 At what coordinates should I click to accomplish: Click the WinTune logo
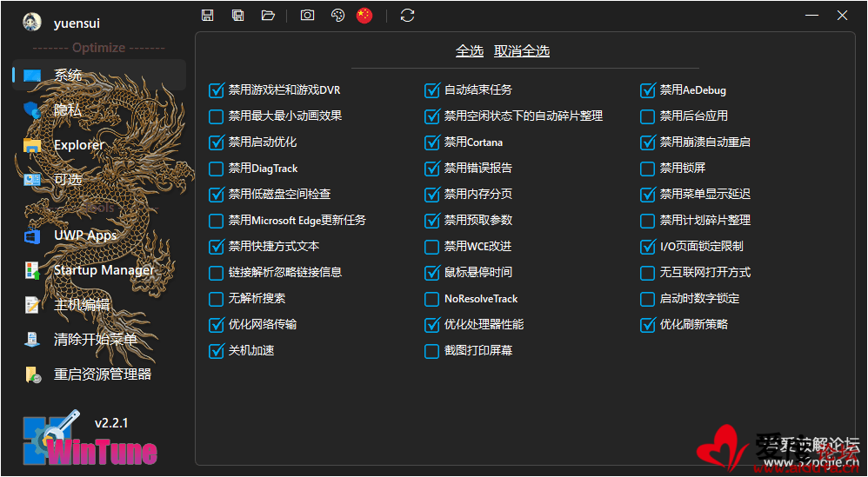click(x=90, y=440)
